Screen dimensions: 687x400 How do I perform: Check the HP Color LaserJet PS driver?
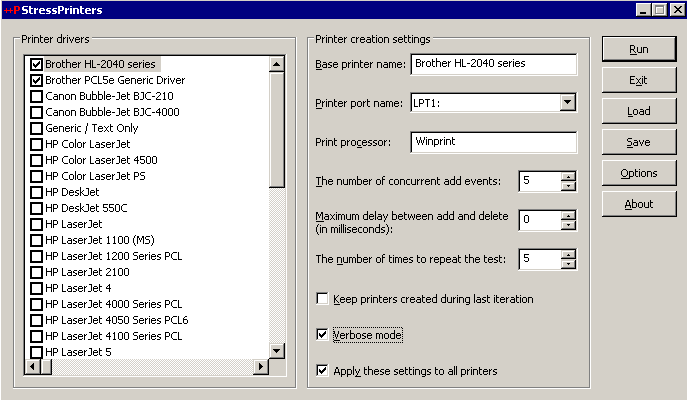(x=36, y=176)
